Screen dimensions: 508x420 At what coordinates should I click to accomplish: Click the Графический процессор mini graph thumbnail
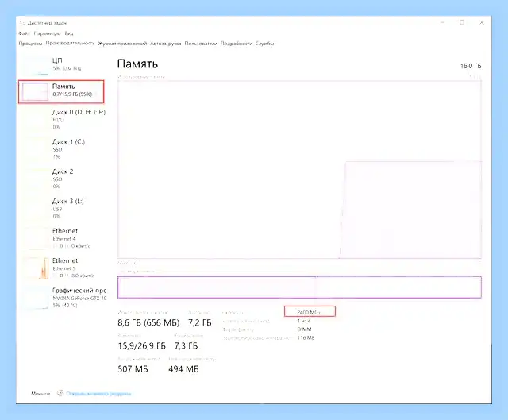pyautogui.click(x=35, y=299)
